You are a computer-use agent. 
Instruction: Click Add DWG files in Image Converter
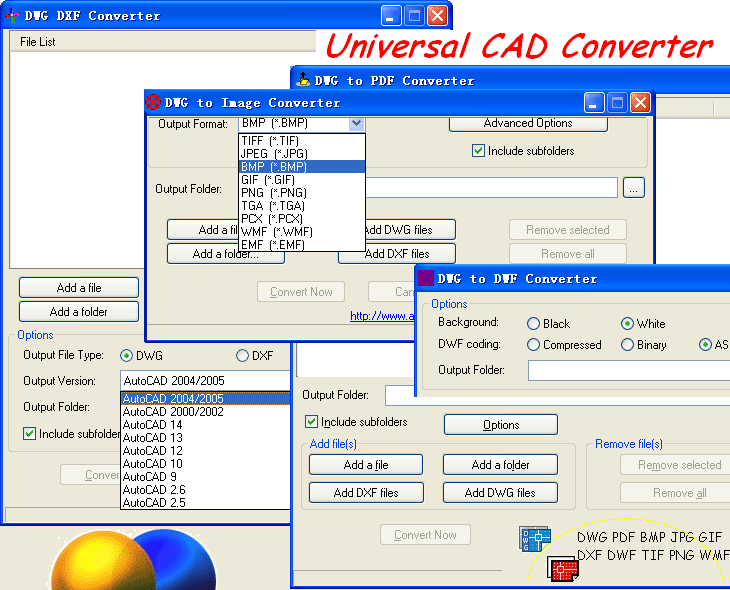coord(411,230)
